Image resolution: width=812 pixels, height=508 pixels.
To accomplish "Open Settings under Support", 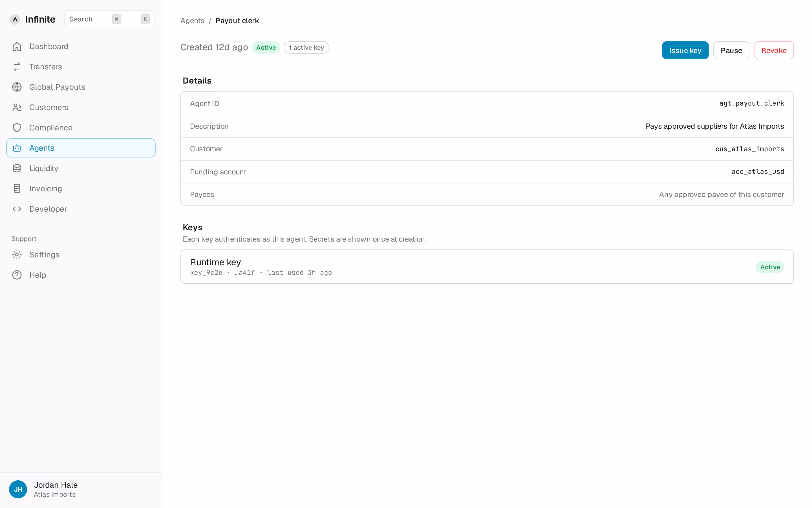I will pyautogui.click(x=81, y=255).
